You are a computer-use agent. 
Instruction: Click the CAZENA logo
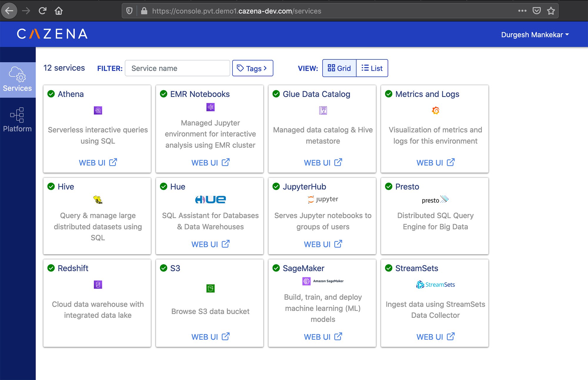pos(52,34)
